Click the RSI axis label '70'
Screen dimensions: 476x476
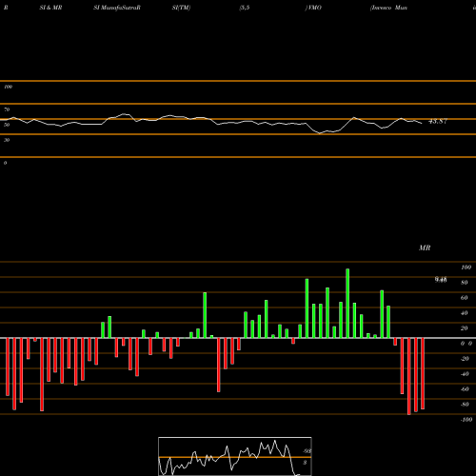pos(7,109)
